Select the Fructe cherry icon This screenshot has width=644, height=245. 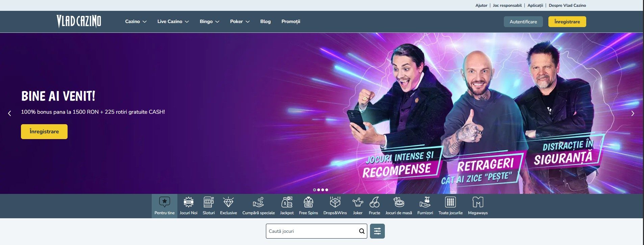point(374,203)
